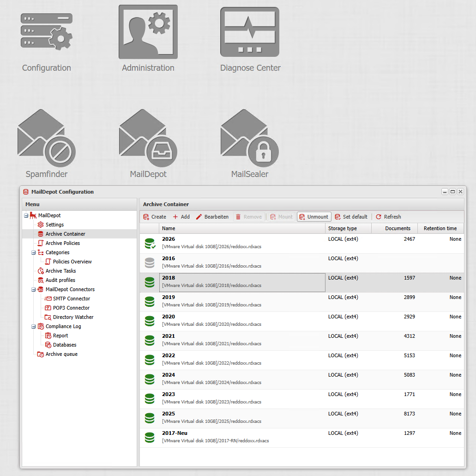Open Archive Policies in the menu tree
The width and height of the screenshot is (476, 476).
(x=62, y=243)
